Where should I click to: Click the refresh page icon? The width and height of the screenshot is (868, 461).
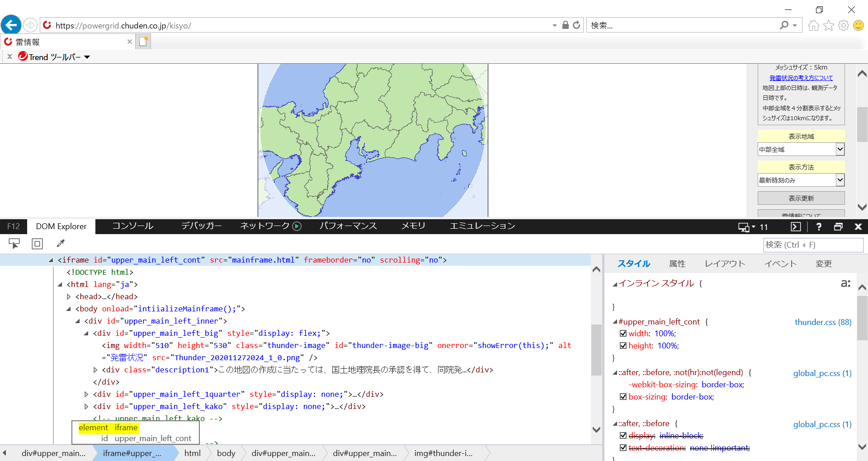(x=576, y=25)
